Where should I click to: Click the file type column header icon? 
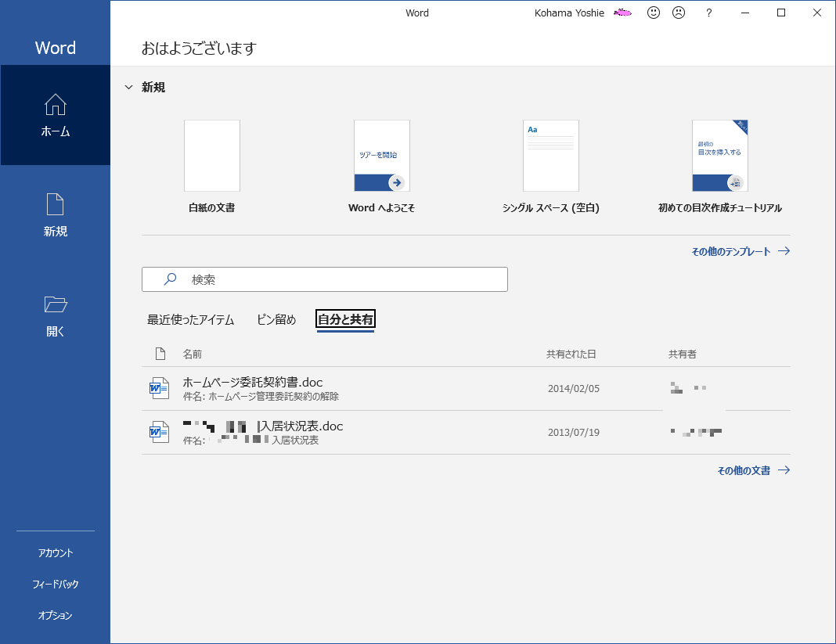pos(160,354)
